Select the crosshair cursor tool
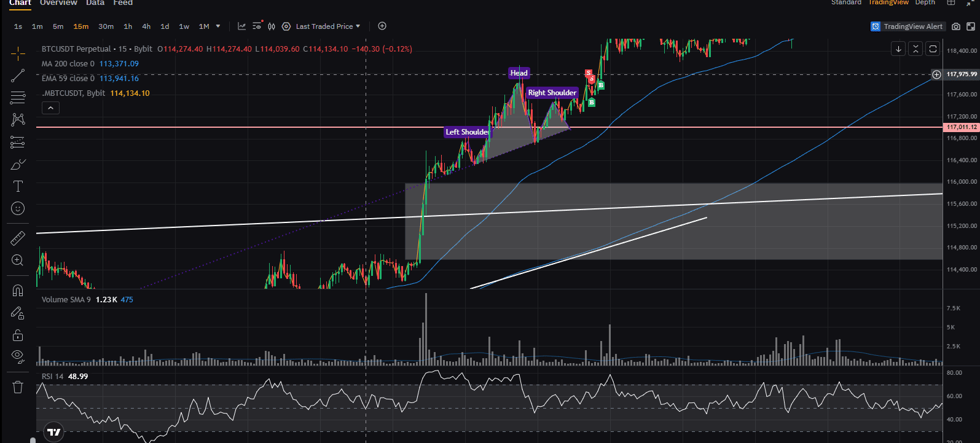Image resolution: width=980 pixels, height=443 pixels. 18,54
